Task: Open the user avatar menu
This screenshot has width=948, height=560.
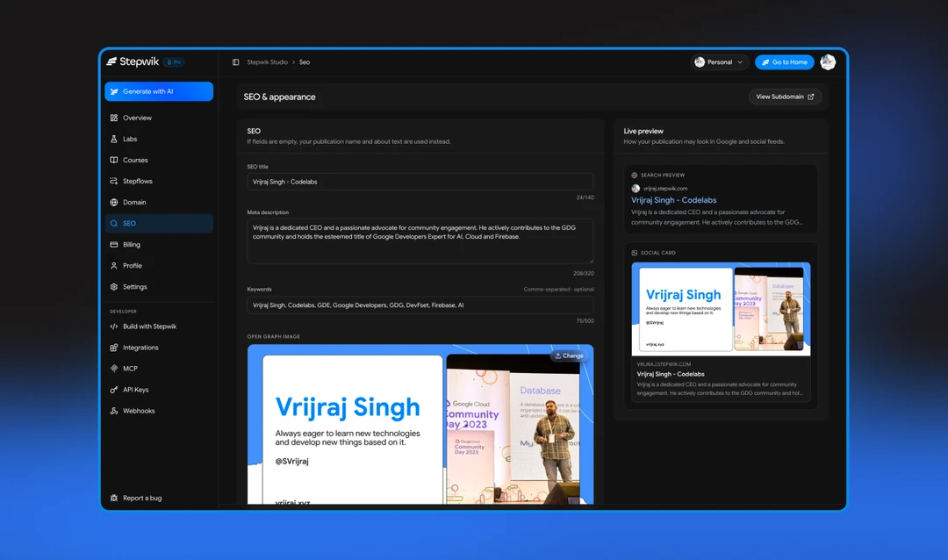Action: [x=828, y=61]
